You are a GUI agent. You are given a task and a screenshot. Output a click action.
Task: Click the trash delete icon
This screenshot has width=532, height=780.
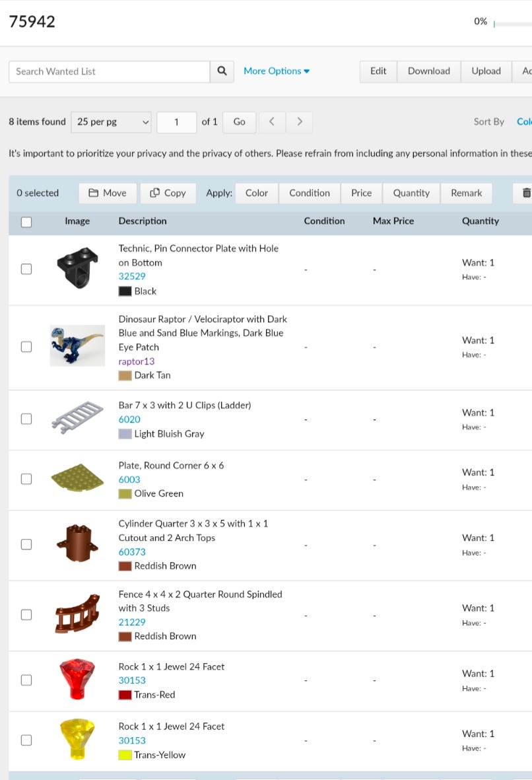[x=525, y=193]
